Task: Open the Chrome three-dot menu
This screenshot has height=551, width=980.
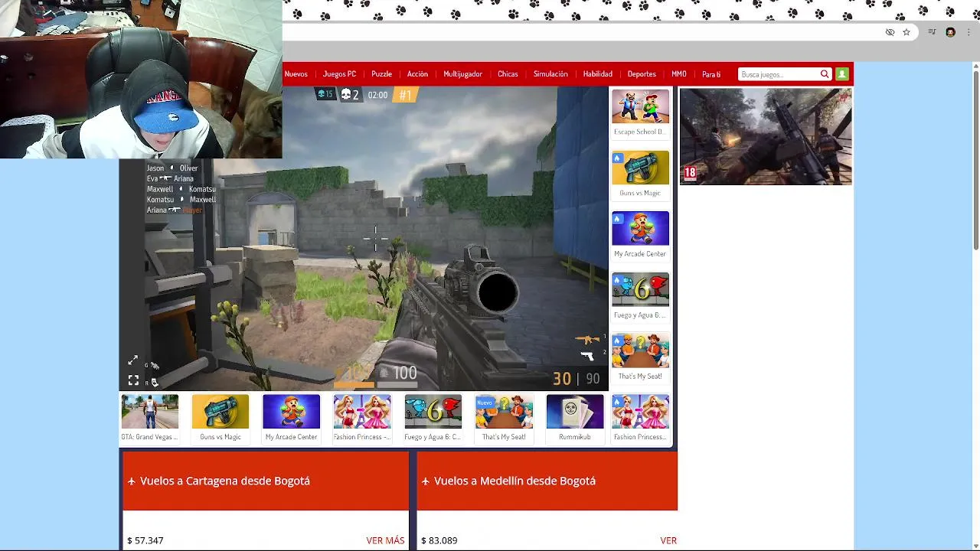Action: 968,32
